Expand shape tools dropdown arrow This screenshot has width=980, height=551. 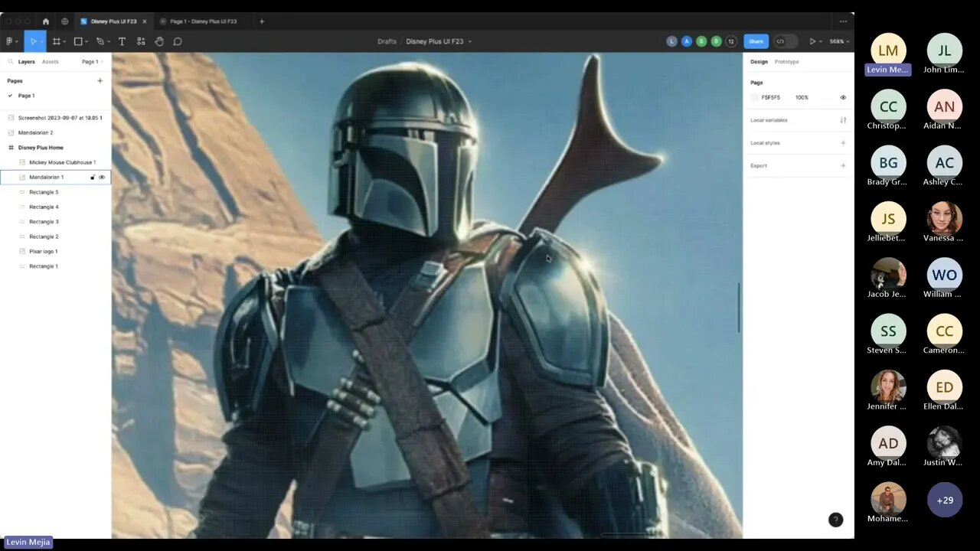pyautogui.click(x=86, y=41)
